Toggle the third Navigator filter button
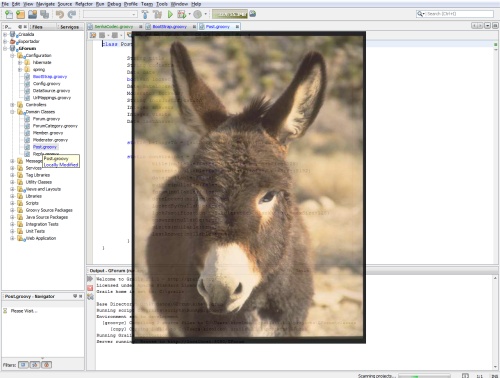Screen dimensions: 500x378 pyautogui.click(x=47, y=365)
